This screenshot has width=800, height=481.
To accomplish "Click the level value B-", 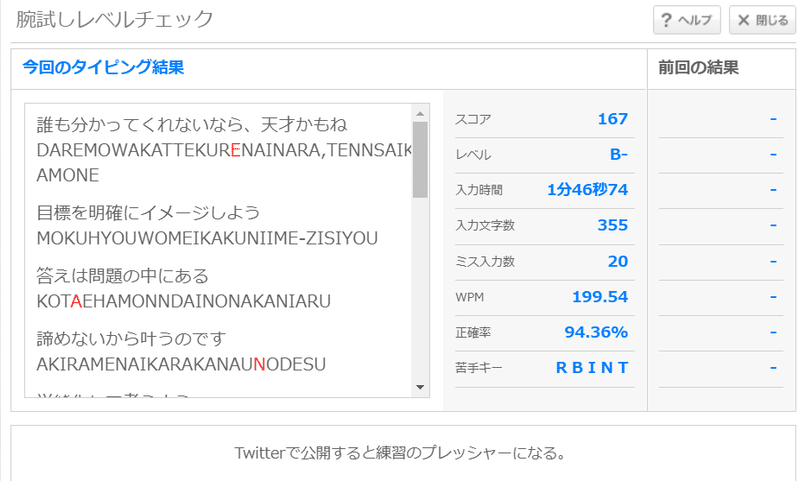I will click(619, 155).
